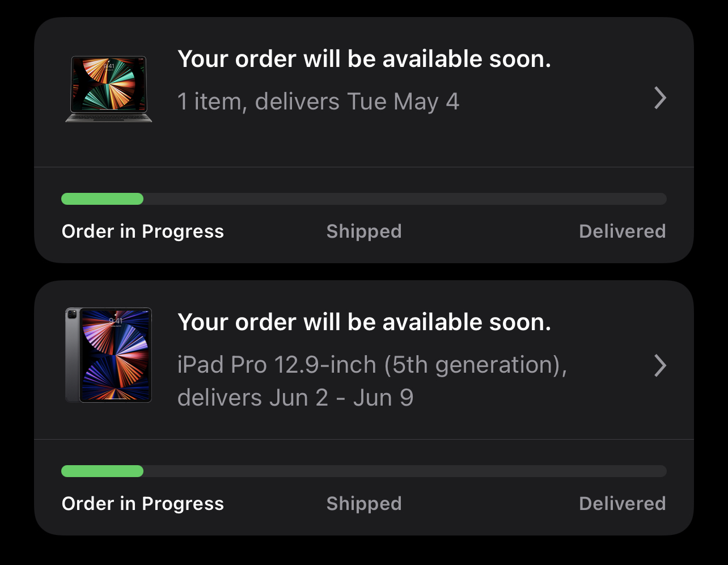Click green progress segment in iPad Pro order

click(x=102, y=471)
